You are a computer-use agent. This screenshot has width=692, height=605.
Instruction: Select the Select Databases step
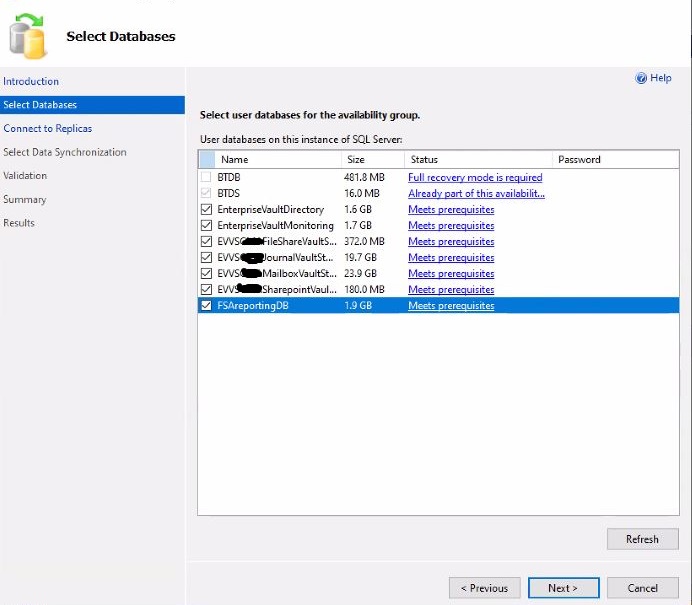coord(40,105)
